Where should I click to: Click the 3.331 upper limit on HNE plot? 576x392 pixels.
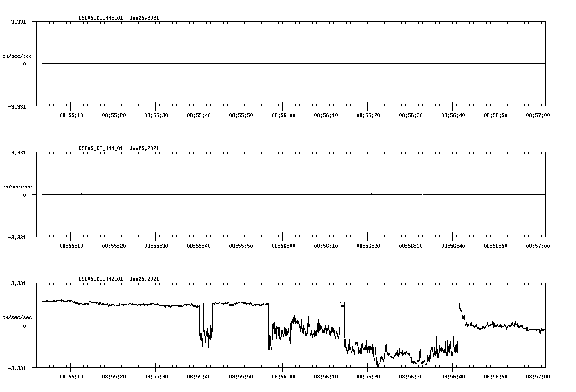click(18, 22)
